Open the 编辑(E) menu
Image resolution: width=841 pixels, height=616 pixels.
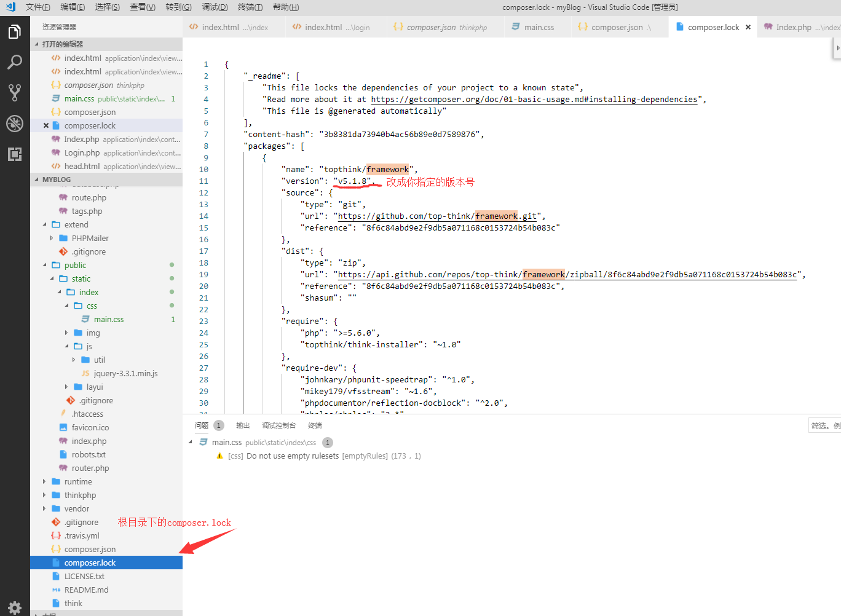(73, 7)
